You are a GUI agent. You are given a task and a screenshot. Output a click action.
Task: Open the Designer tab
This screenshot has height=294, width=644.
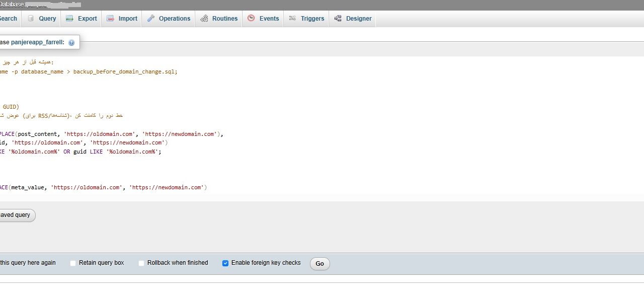pyautogui.click(x=358, y=19)
